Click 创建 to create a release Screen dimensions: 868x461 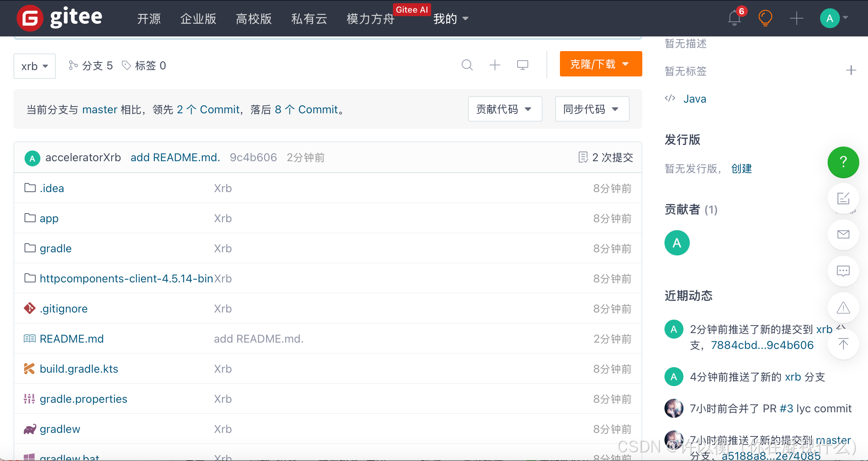[741, 169]
